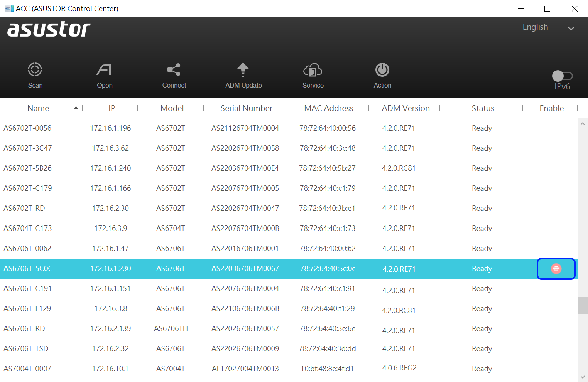This screenshot has height=382, width=588.
Task: Select row AS6702T-C179
Action: click(x=289, y=188)
